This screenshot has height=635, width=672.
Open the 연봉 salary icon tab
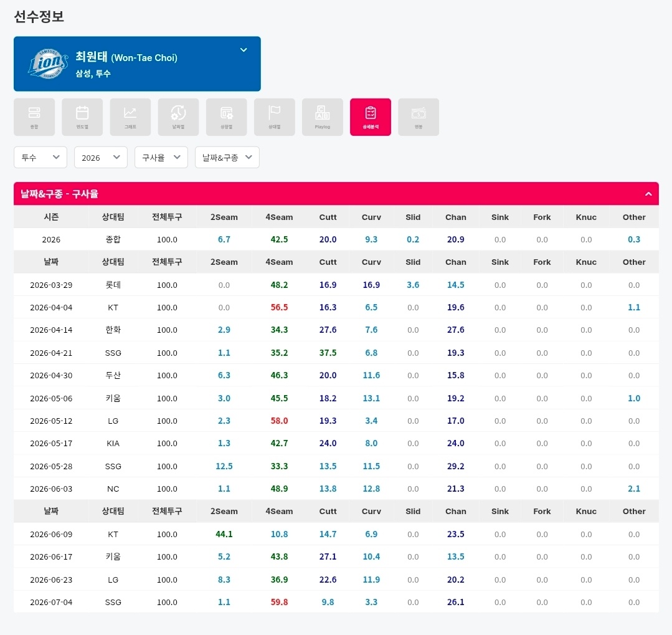tap(419, 117)
